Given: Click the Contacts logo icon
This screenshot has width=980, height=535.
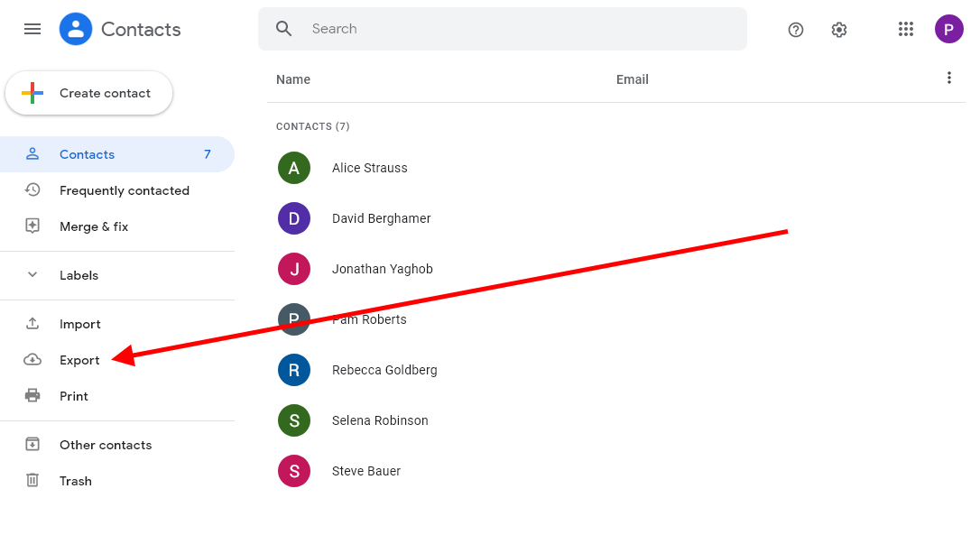Looking at the screenshot, I should click(76, 29).
